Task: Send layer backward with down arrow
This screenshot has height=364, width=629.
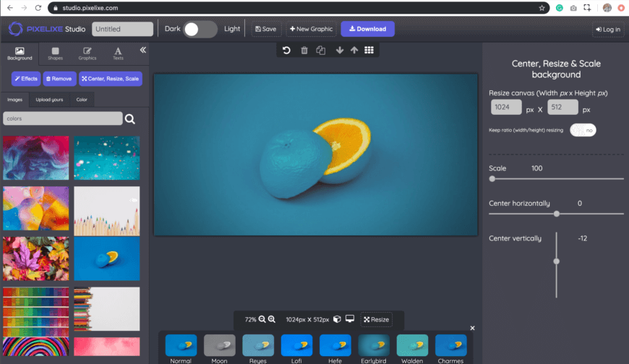Action: (x=339, y=50)
